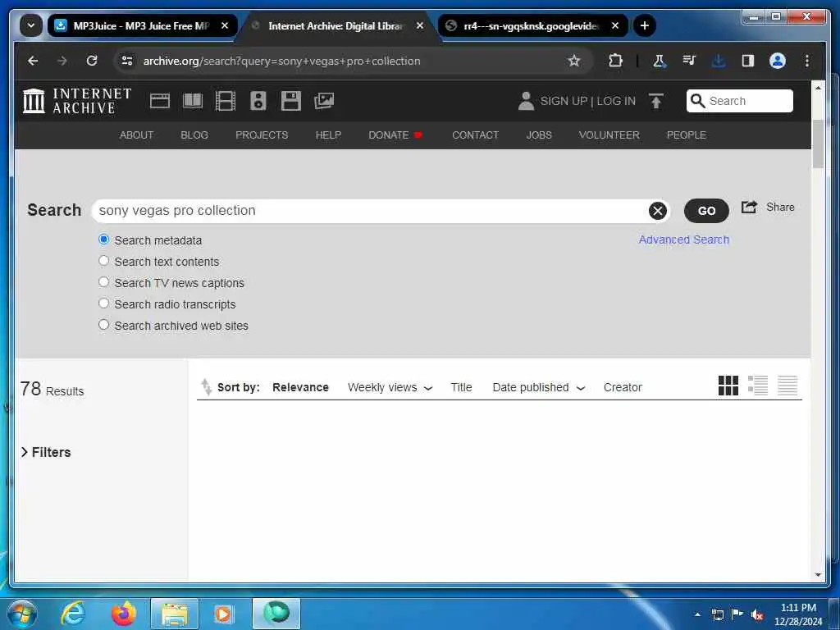Click the user avatar icon beside Sign Up
This screenshot has width=840, height=630.
526,101
